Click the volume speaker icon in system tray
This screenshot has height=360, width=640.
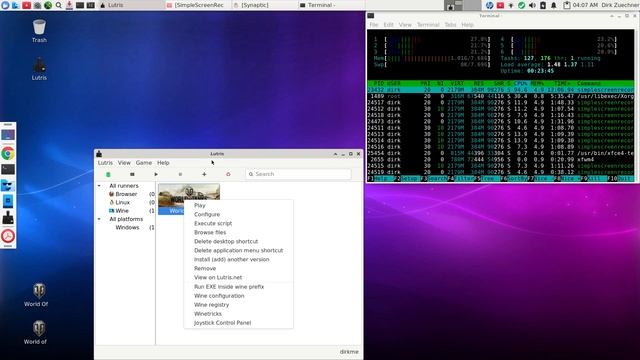(x=532, y=5)
